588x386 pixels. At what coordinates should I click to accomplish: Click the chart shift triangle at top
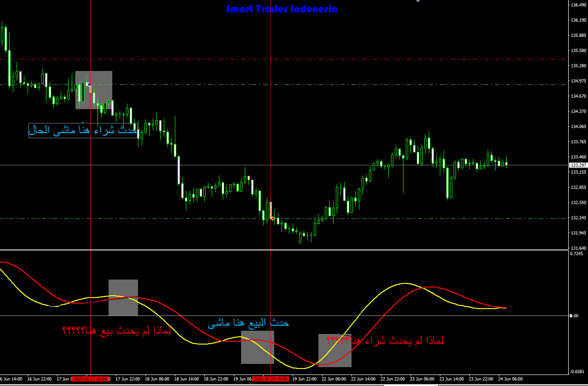pyautogui.click(x=418, y=1)
